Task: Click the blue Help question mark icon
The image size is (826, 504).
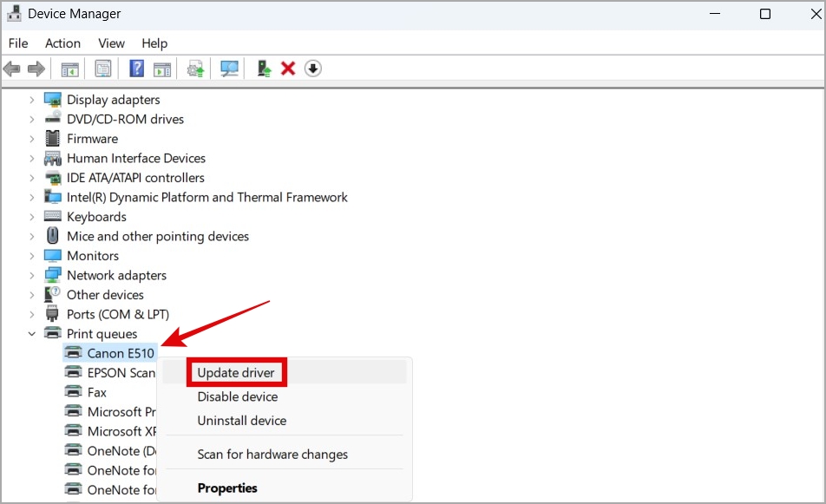Action: click(x=136, y=69)
